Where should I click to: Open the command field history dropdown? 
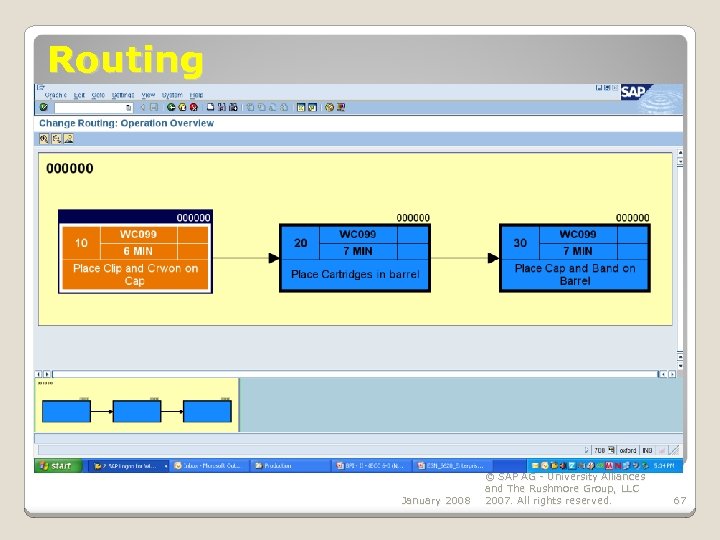coord(129,107)
